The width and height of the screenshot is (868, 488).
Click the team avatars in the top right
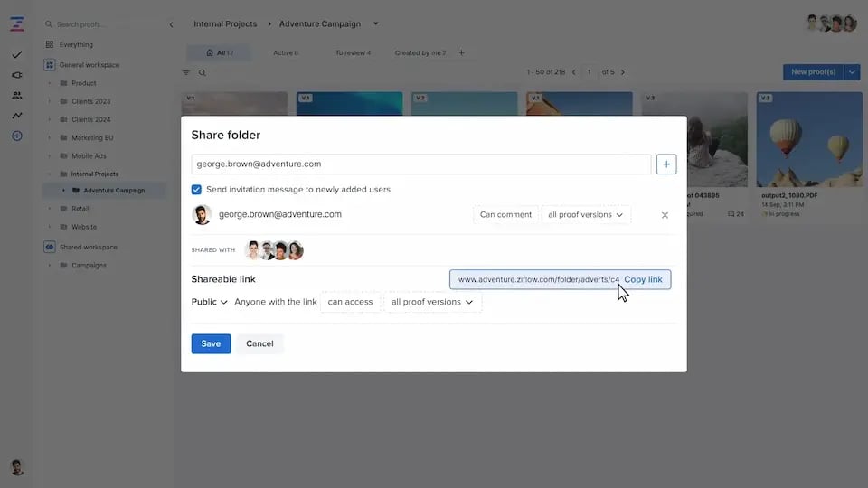click(831, 23)
